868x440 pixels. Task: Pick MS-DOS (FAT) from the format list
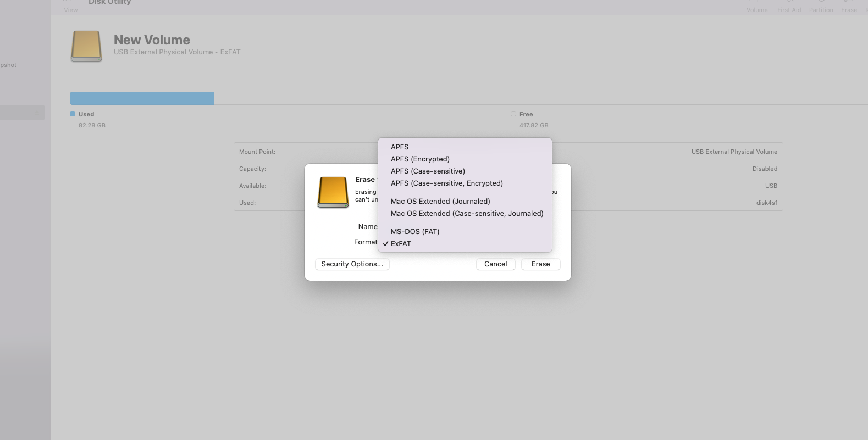[x=465, y=232]
